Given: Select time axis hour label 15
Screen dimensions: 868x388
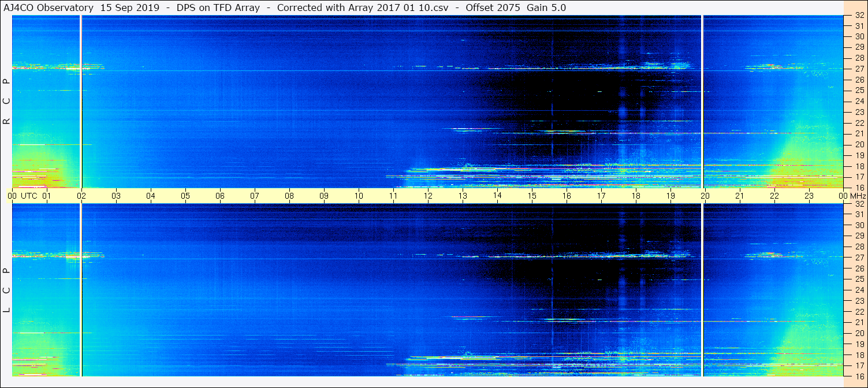Looking at the screenshot, I should pyautogui.click(x=532, y=196).
